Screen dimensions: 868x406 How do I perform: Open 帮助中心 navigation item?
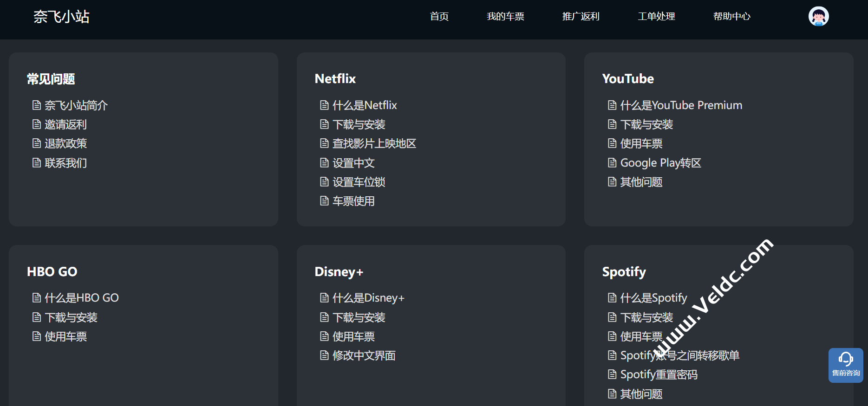731,17
